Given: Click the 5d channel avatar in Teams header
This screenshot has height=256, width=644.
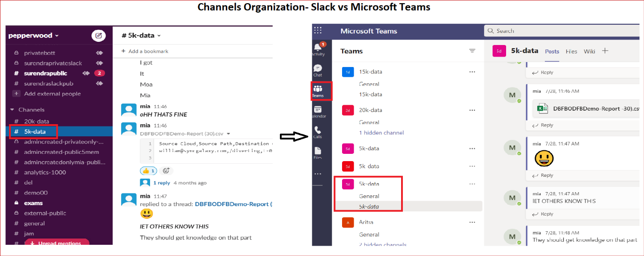Looking at the screenshot, I should coord(499,51).
